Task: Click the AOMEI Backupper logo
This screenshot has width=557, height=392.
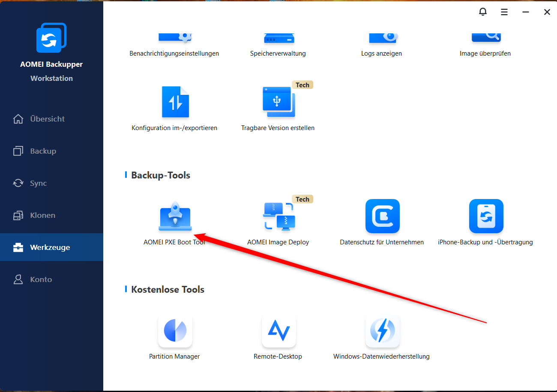Action: pos(51,38)
